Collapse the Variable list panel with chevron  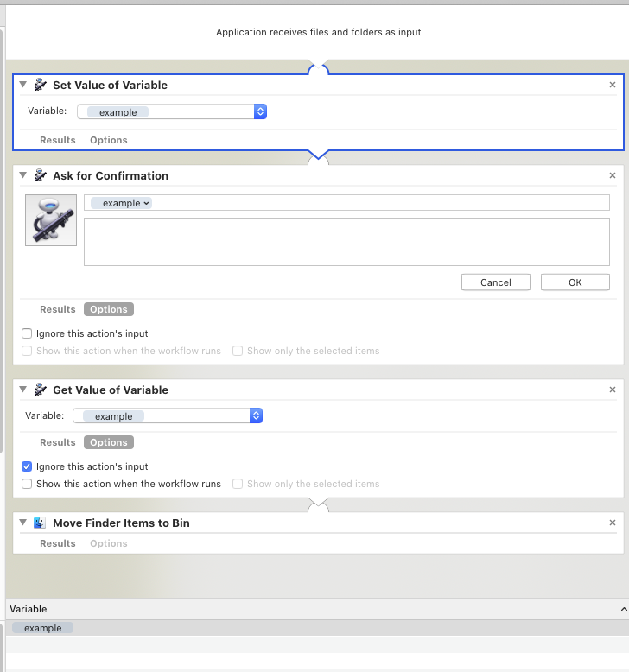coord(624,609)
